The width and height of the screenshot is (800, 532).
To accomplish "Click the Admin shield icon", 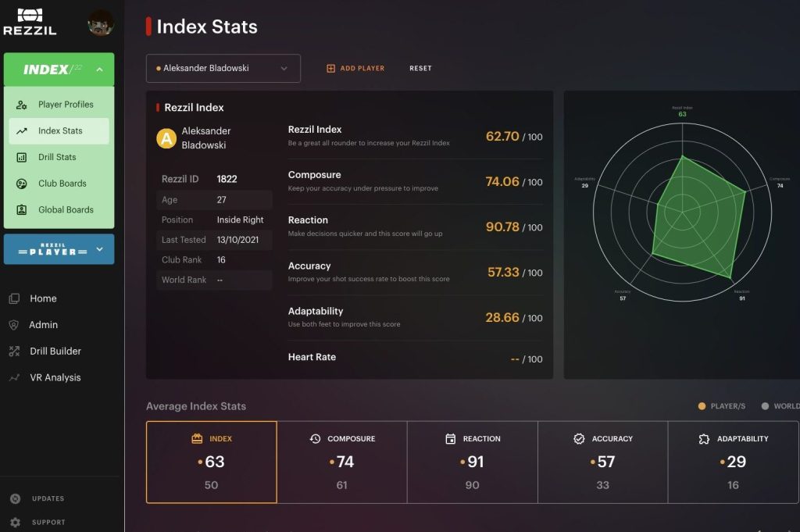I will tap(14, 325).
